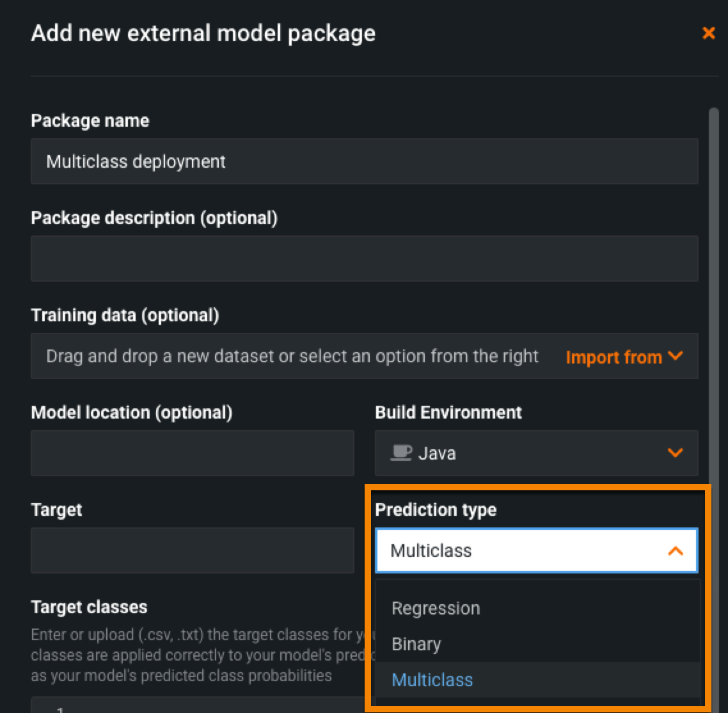The width and height of the screenshot is (728, 713).
Task: Click the Package name input field
Action: [x=364, y=161]
